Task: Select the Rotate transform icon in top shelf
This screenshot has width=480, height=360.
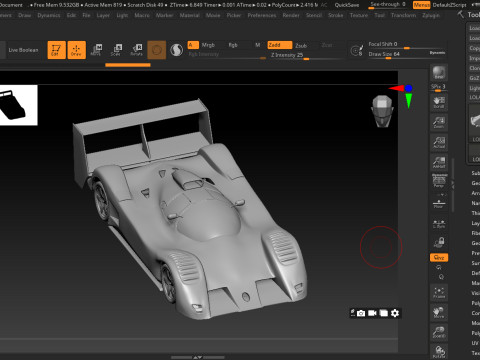Action: (x=136, y=50)
